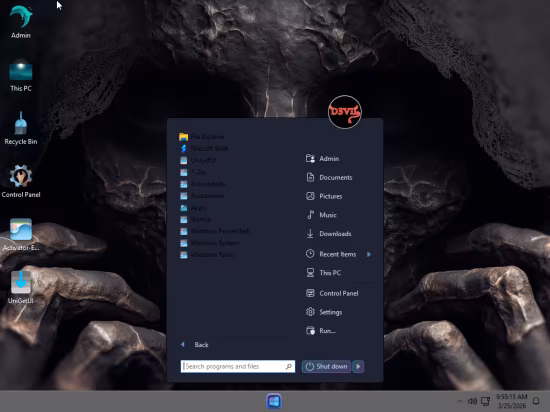Expand the Recent Items submenu arrow
This screenshot has width=550, height=412.
369,254
